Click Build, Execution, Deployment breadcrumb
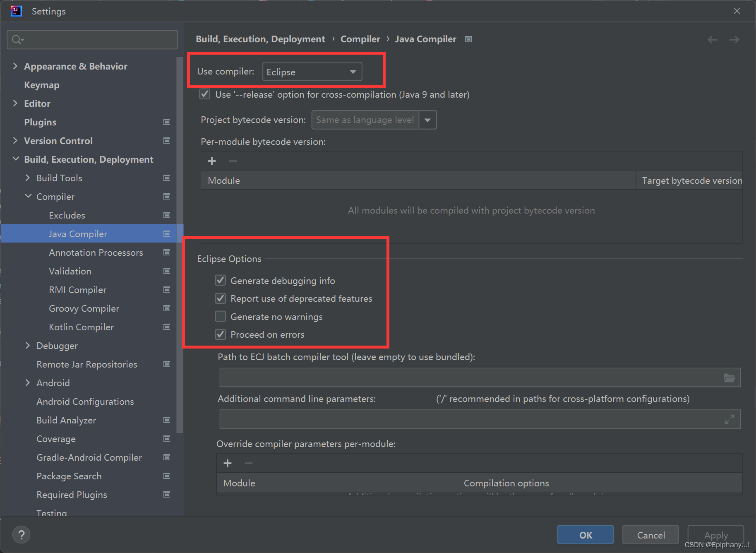The image size is (756, 553). [260, 39]
